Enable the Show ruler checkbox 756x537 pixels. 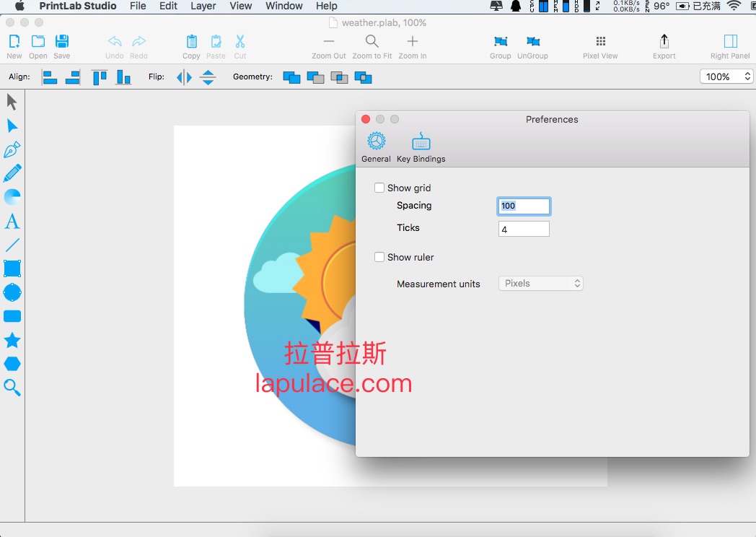(379, 258)
